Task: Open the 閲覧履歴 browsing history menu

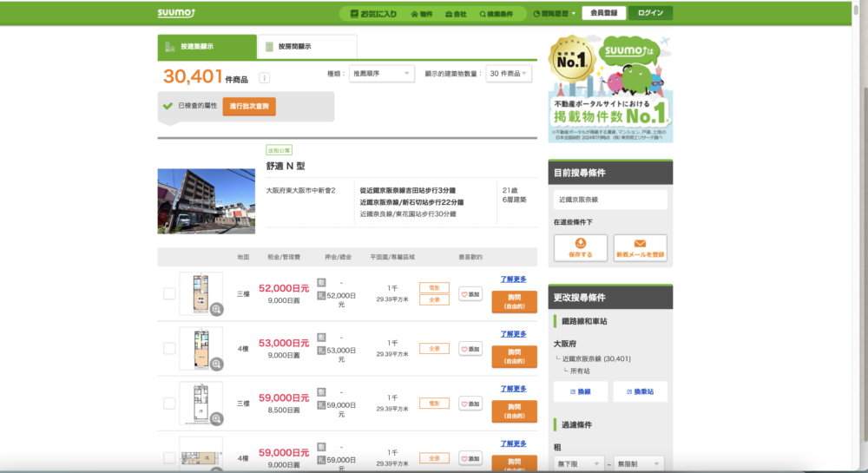Action: 554,13
